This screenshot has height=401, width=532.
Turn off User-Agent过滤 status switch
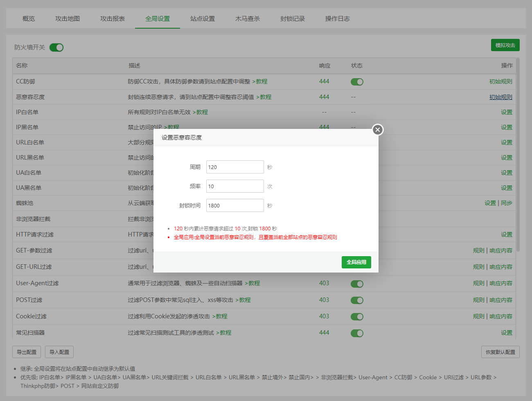(357, 284)
